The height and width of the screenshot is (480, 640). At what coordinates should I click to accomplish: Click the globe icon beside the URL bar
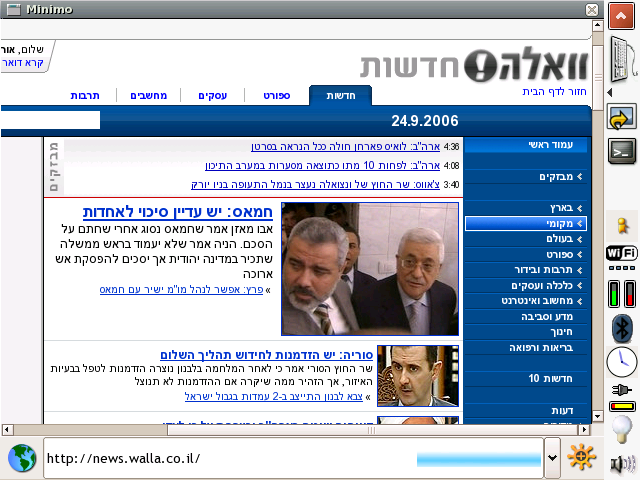22,458
